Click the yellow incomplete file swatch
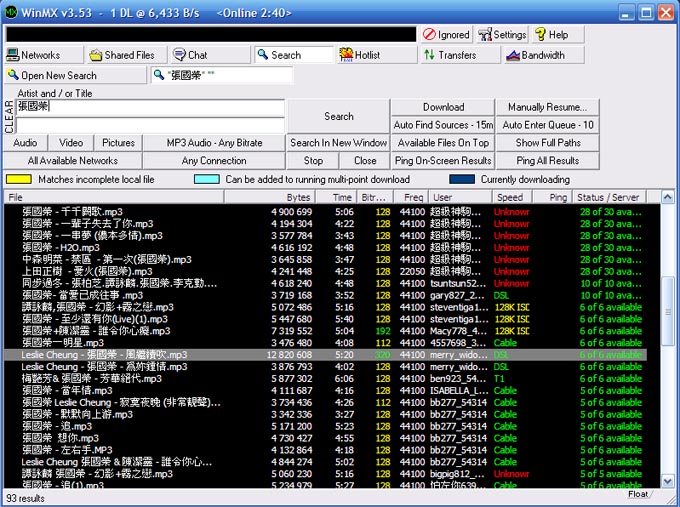The width and height of the screenshot is (680, 507). pos(18,179)
